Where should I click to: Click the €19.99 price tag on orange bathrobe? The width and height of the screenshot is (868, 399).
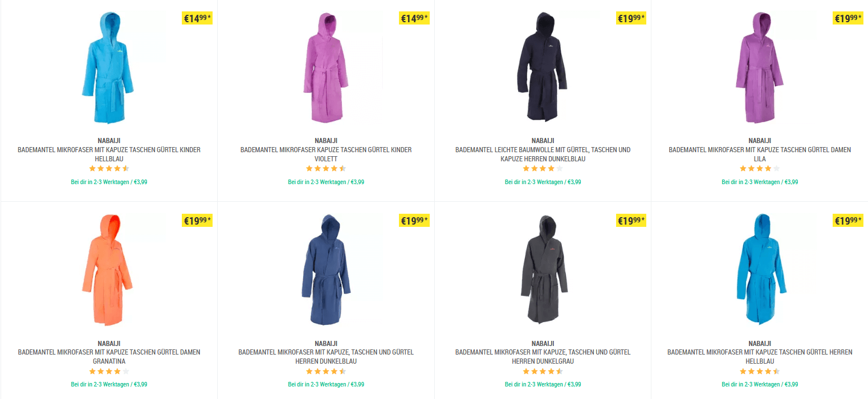[x=197, y=221]
